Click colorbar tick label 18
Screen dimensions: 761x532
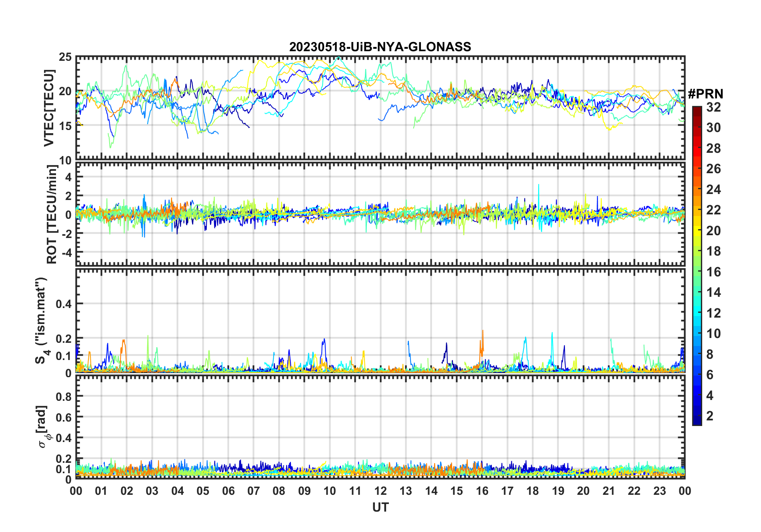click(713, 251)
